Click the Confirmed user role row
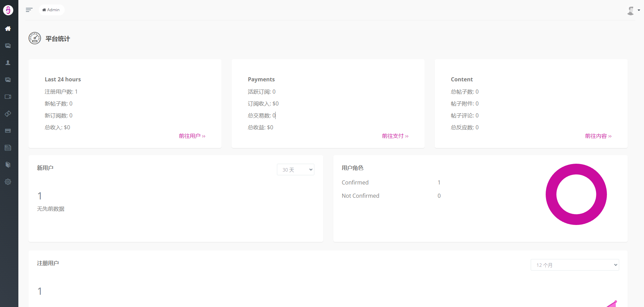 click(355, 182)
